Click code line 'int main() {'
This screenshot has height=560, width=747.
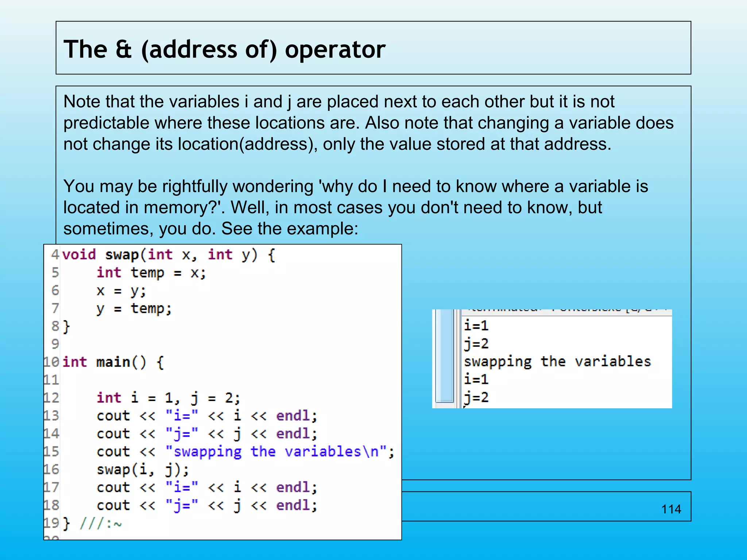(113, 362)
